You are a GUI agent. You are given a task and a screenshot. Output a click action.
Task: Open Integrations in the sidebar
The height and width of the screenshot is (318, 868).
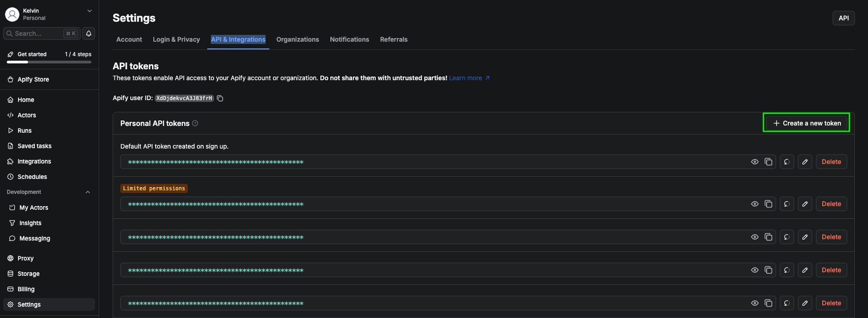pos(49,161)
